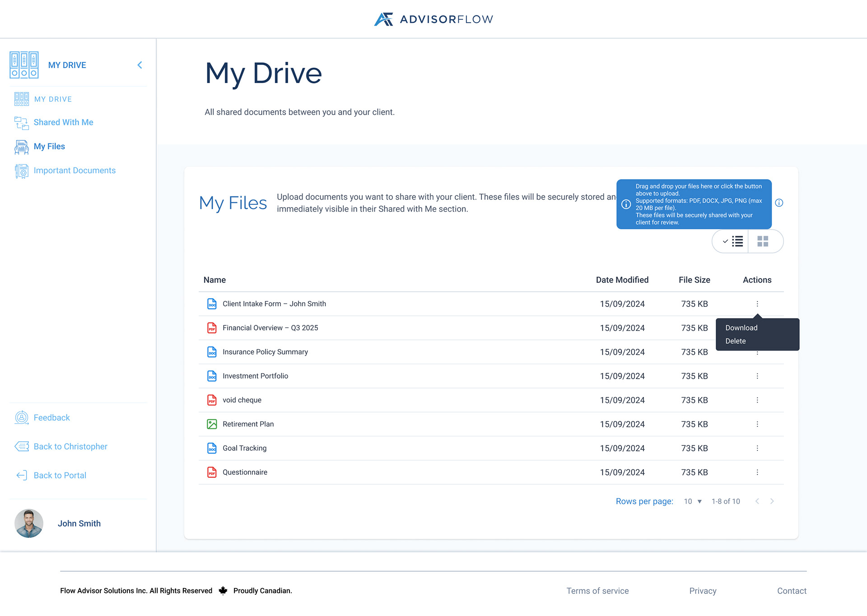
Task: Choose Delete from the actions menu
Action: point(735,341)
